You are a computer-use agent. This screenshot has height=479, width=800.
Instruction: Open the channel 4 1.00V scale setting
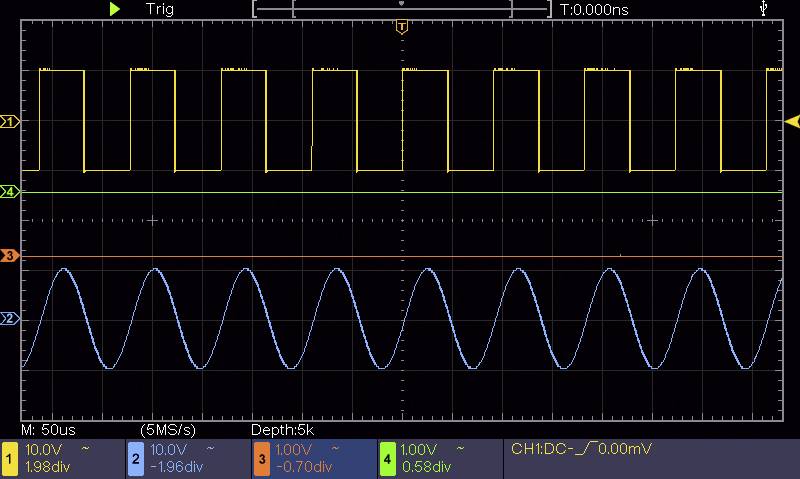point(420,449)
